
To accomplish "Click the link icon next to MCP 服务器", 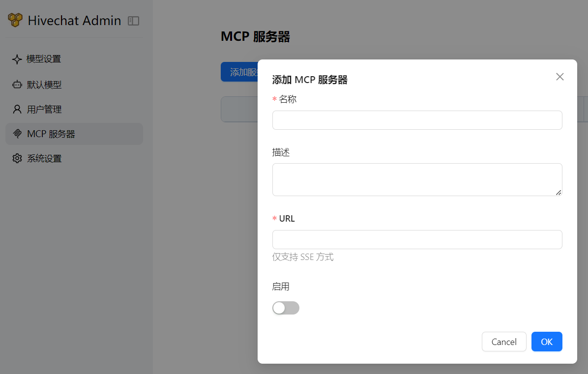I will tap(17, 134).
